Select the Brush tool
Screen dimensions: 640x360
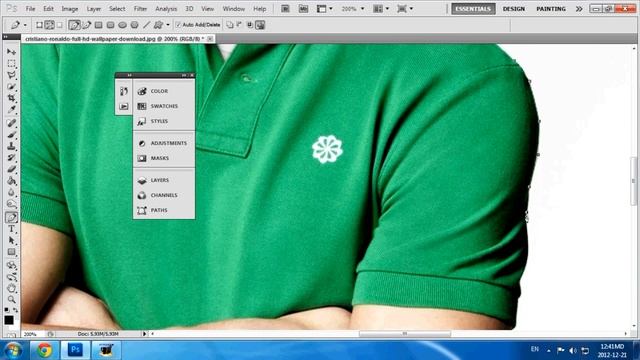11,135
